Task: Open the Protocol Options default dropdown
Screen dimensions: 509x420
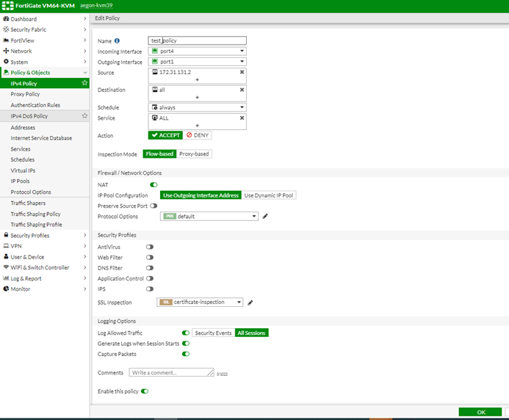Action: pyautogui.click(x=209, y=216)
